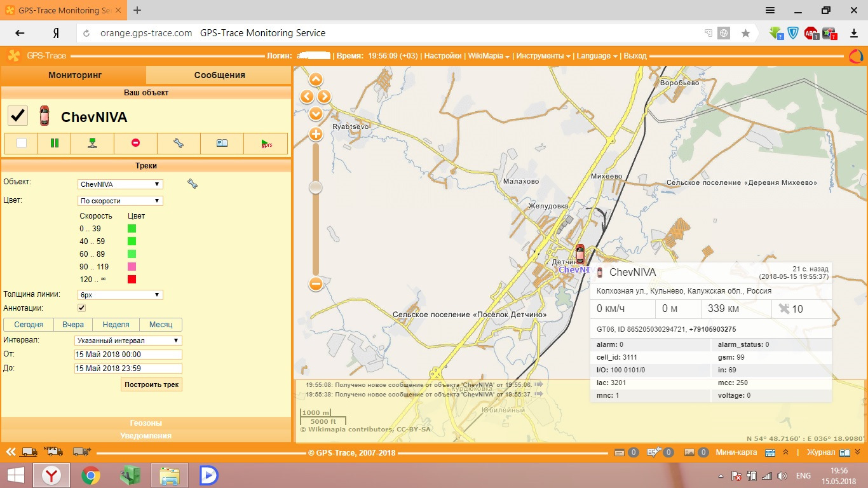This screenshot has height=488, width=868.
Task: Click the pink swatch for speed 90 .. 119
Action: 132,266
